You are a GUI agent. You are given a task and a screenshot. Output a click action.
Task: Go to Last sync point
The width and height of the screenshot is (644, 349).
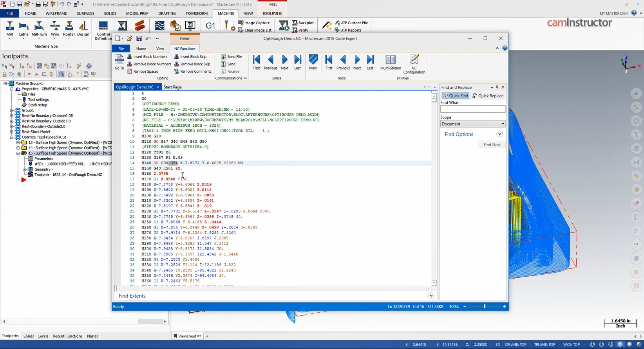pyautogui.click(x=298, y=63)
